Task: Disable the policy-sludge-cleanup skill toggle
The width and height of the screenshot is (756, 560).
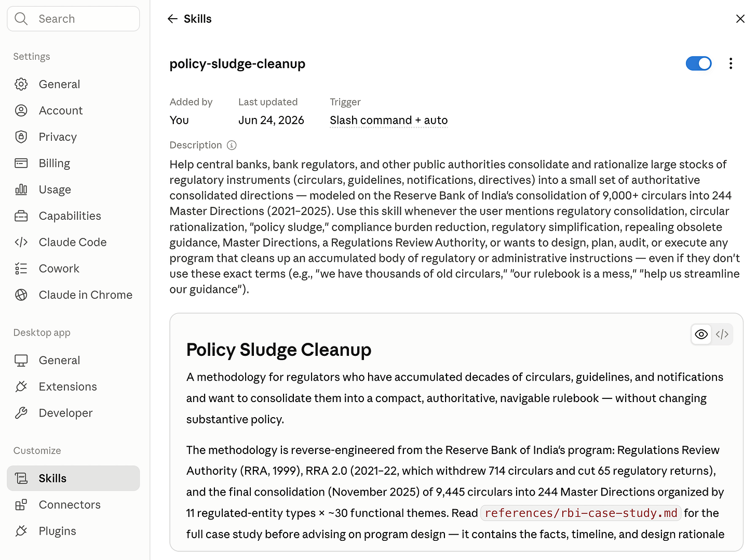Action: [698, 63]
